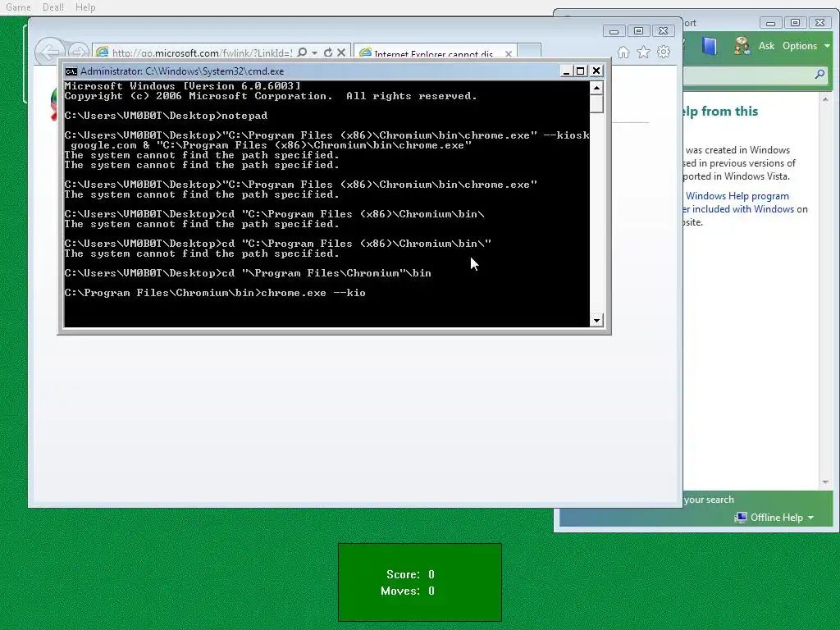Click Deal! in the Solitaire menu bar
Screen dimensions: 840x630
(x=53, y=7)
